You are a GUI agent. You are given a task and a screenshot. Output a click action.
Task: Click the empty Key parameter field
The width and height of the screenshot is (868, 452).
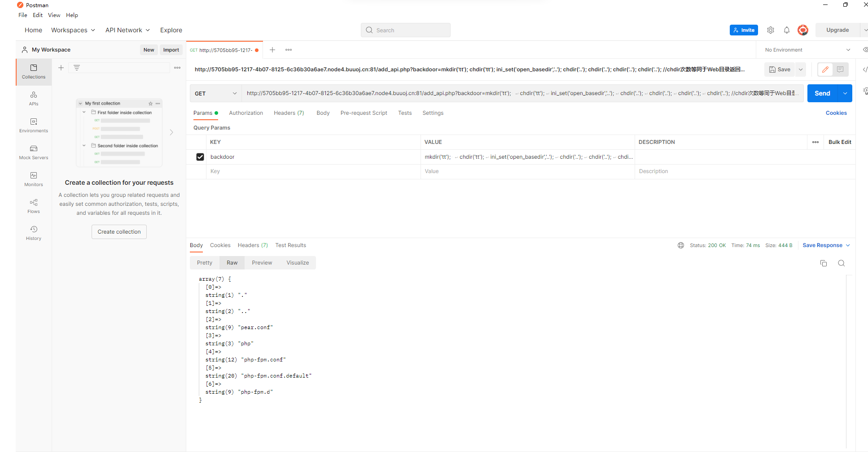(x=314, y=171)
